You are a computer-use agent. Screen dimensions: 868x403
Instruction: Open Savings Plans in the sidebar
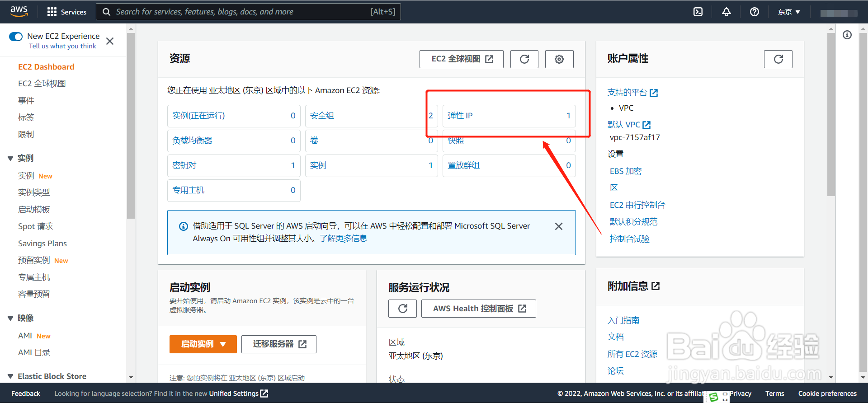[x=42, y=244]
